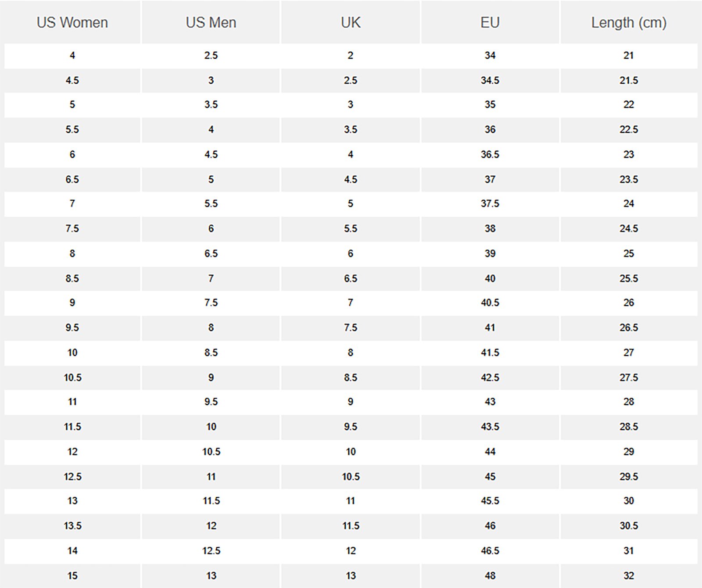Click the EU 46.5 cell
702x588 pixels.
click(x=490, y=550)
